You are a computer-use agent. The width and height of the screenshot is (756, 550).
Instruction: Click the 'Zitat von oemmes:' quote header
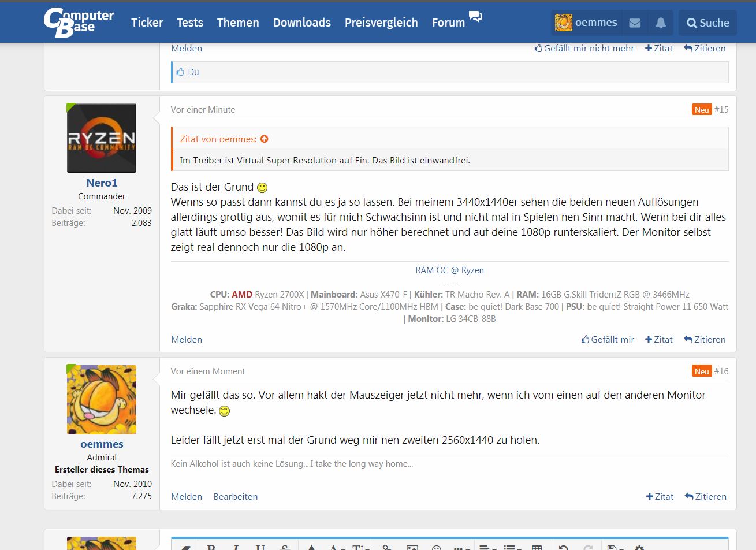coord(218,139)
